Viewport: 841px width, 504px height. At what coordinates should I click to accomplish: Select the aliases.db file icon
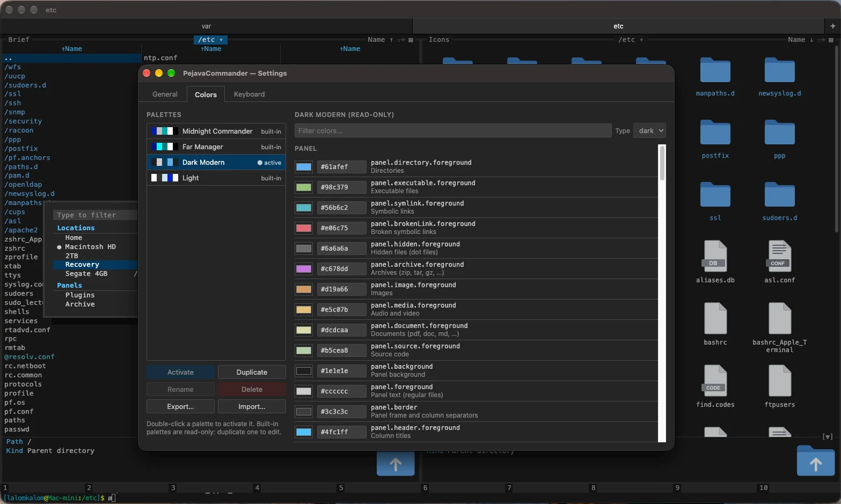[715, 256]
